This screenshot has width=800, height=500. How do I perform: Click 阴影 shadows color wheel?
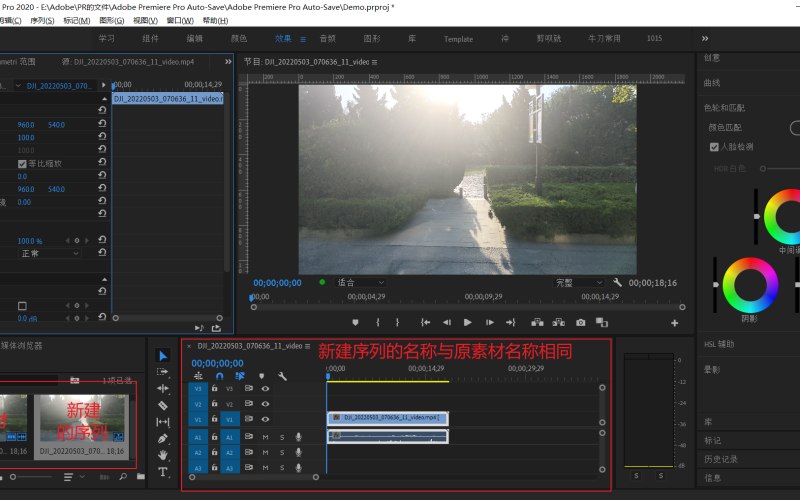[x=750, y=285]
